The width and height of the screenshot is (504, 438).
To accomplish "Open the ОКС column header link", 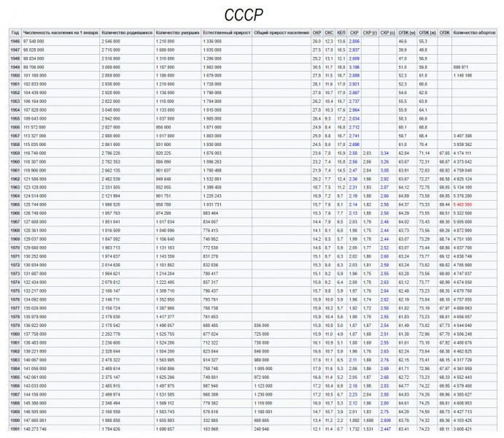I will (x=329, y=33).
